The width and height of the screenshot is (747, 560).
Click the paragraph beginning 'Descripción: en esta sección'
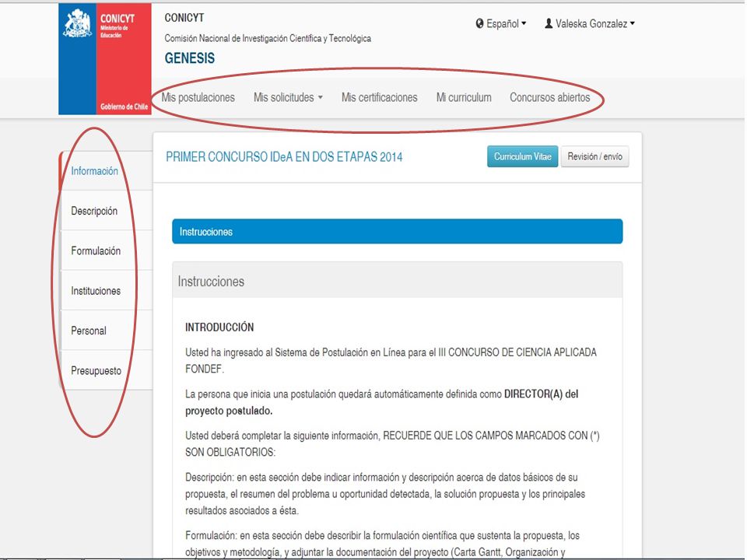click(x=385, y=494)
